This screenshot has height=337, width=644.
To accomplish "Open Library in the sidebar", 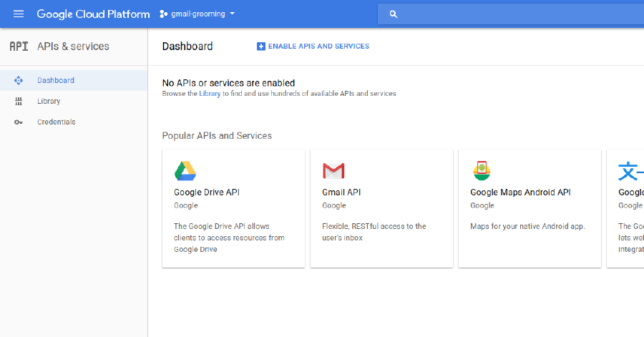I will pyautogui.click(x=74, y=102).
